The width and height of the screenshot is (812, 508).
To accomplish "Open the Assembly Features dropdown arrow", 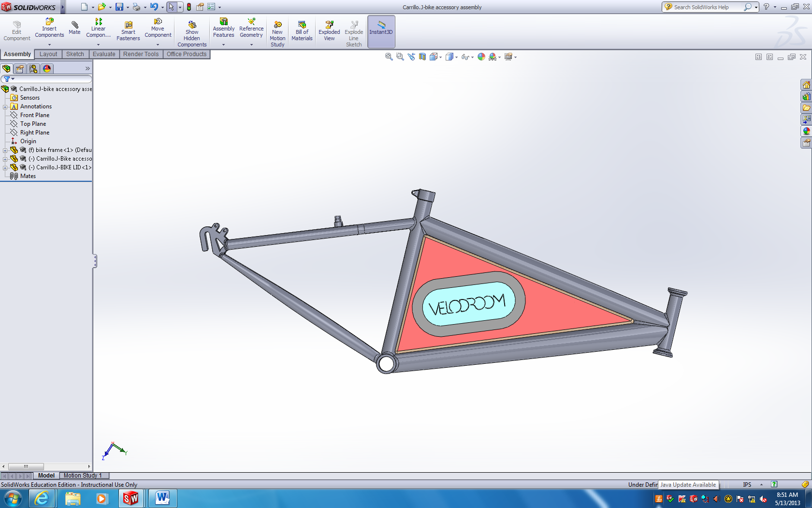I will (223, 45).
